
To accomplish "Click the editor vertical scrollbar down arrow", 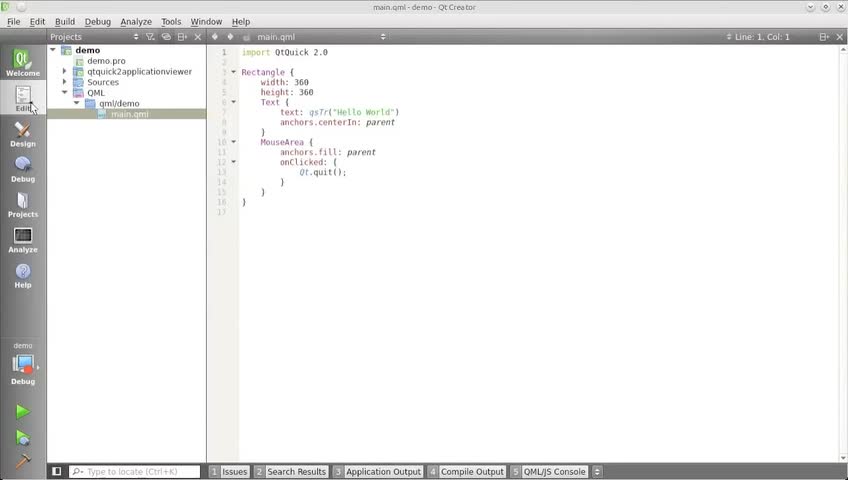I will pos(843,458).
